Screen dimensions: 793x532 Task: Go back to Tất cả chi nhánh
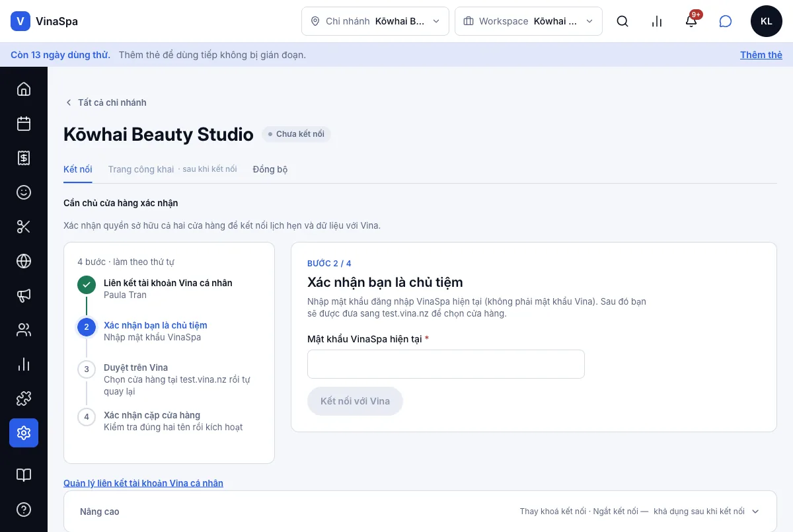tap(105, 102)
